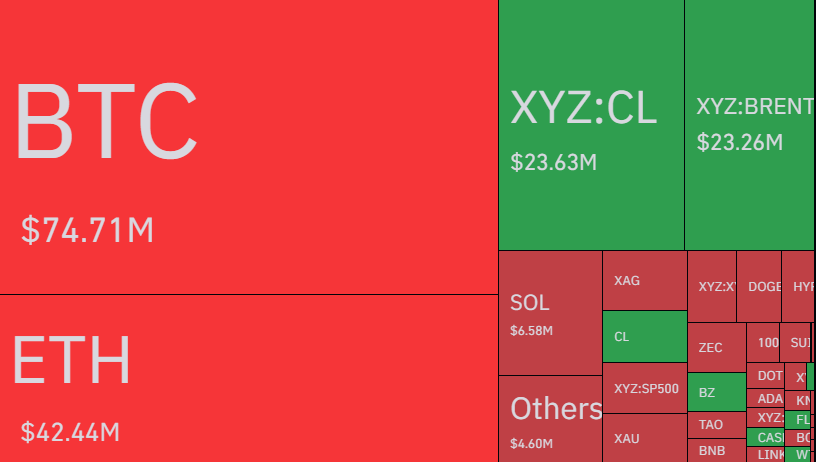816x462 pixels.
Task: Select the XAG tile
Action: click(x=644, y=281)
